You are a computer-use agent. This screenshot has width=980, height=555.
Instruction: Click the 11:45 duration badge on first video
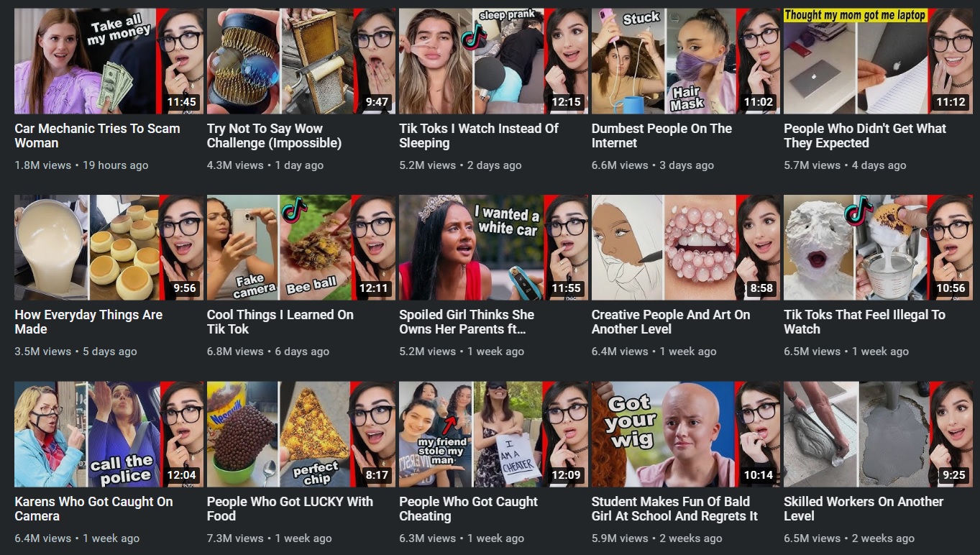pyautogui.click(x=181, y=102)
